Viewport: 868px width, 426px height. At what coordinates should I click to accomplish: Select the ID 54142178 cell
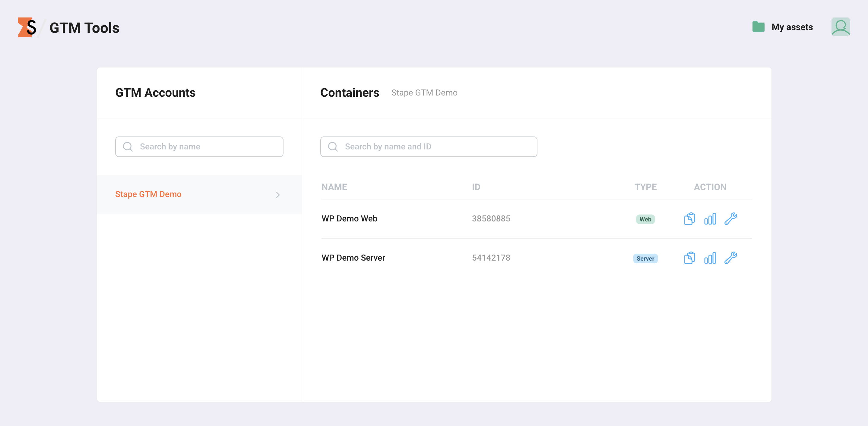(491, 258)
